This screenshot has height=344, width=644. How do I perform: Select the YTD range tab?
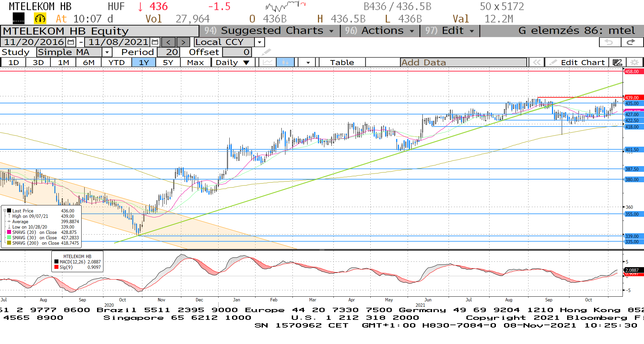pyautogui.click(x=117, y=62)
